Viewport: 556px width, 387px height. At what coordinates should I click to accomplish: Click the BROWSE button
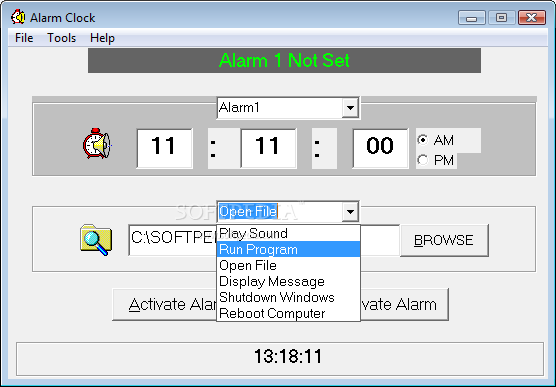pyautogui.click(x=444, y=240)
